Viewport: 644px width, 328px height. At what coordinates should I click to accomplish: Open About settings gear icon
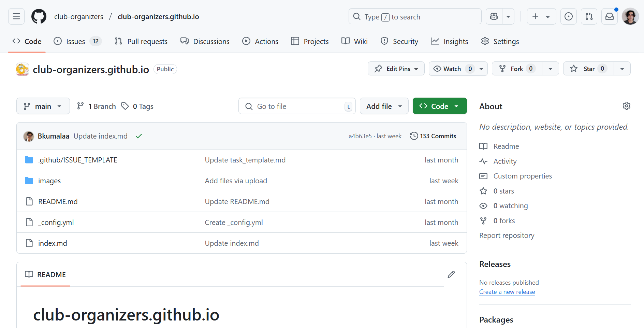[626, 106]
